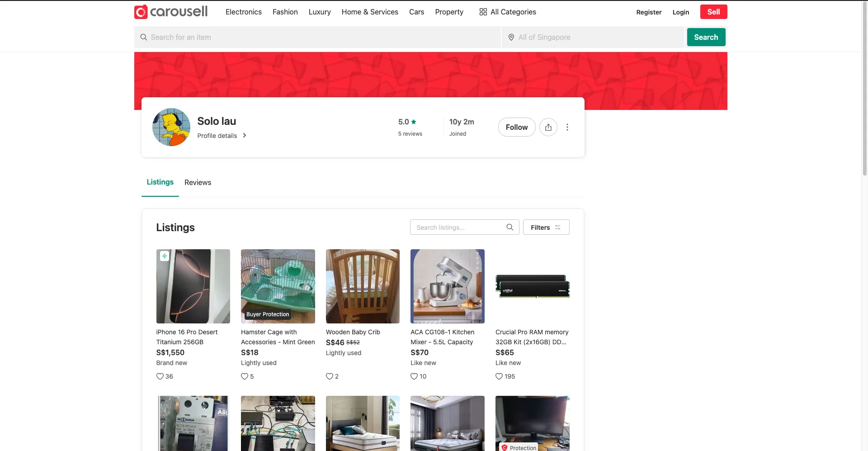The width and height of the screenshot is (868, 451).
Task: Open the monitor thumbnail with Protection badge
Action: [533, 423]
